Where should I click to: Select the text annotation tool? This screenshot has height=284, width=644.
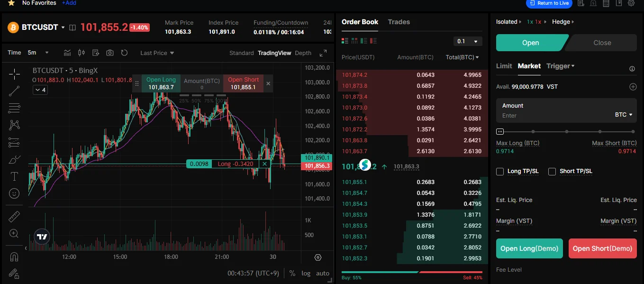[14, 176]
